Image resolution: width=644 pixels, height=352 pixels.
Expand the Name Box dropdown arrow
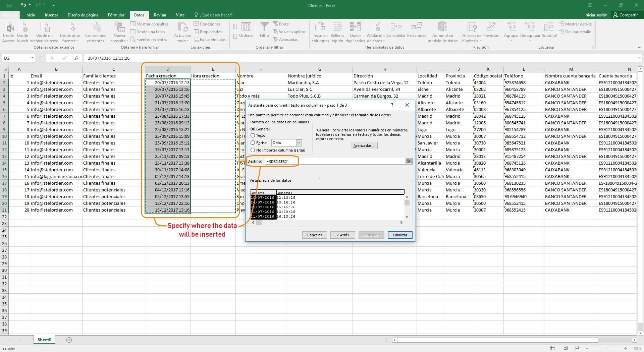(32, 58)
